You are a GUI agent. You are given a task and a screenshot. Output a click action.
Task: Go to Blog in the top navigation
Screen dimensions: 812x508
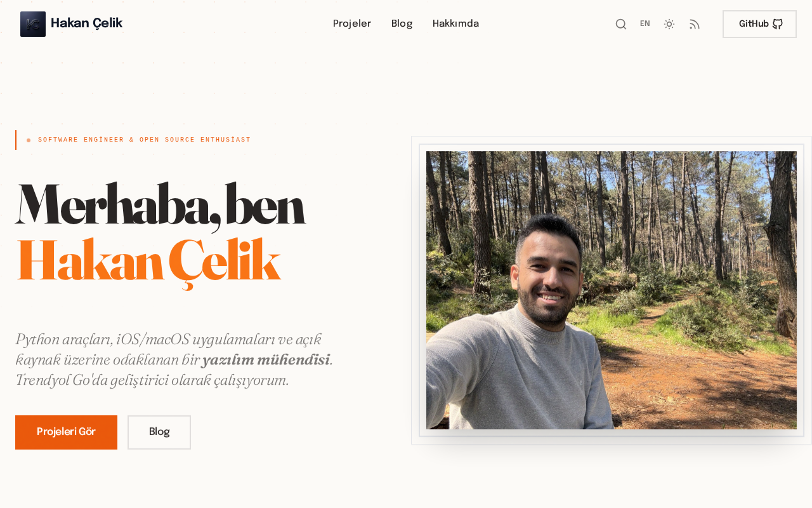pyautogui.click(x=402, y=24)
